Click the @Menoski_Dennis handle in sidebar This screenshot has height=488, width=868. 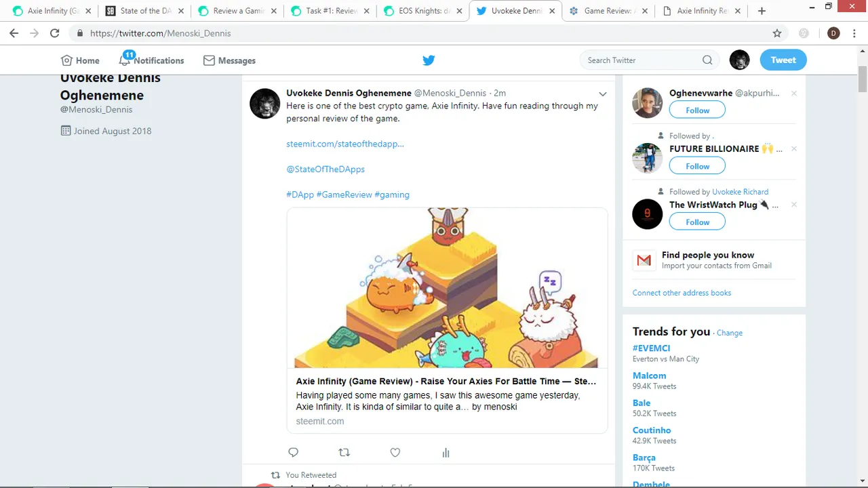pos(96,109)
